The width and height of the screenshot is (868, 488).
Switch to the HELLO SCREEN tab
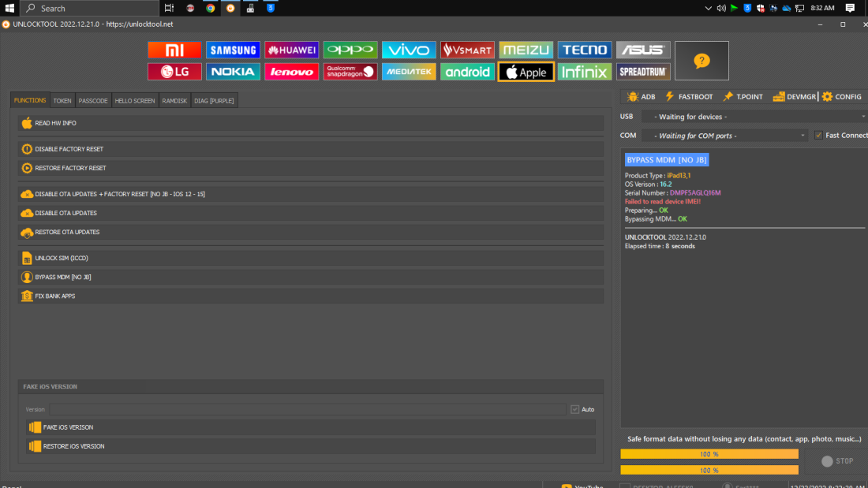(x=135, y=101)
